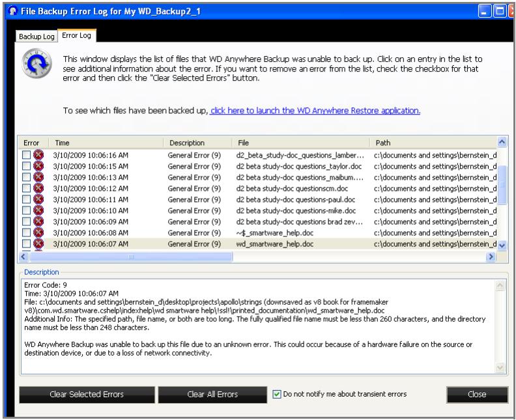Click the Clear Selected Errors button
This screenshot has height=420, width=516.
click(87, 395)
